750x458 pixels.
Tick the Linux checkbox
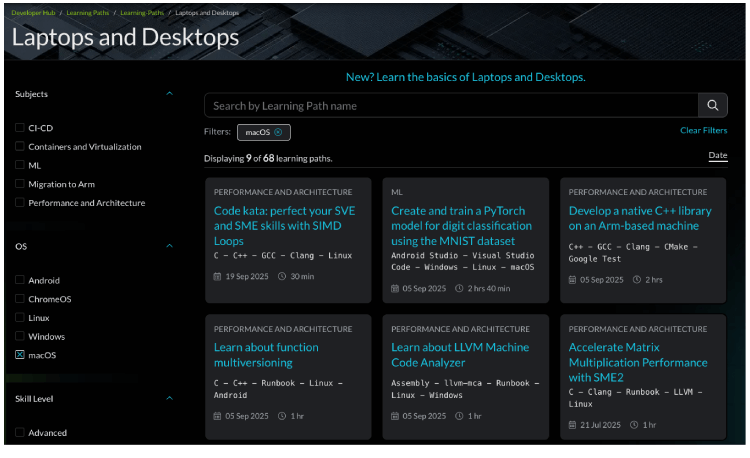point(20,317)
